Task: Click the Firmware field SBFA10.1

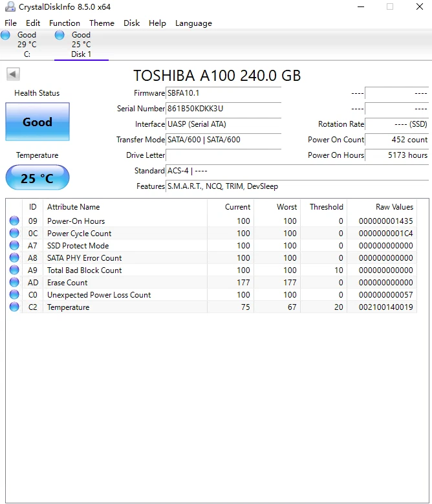Action: [x=224, y=93]
